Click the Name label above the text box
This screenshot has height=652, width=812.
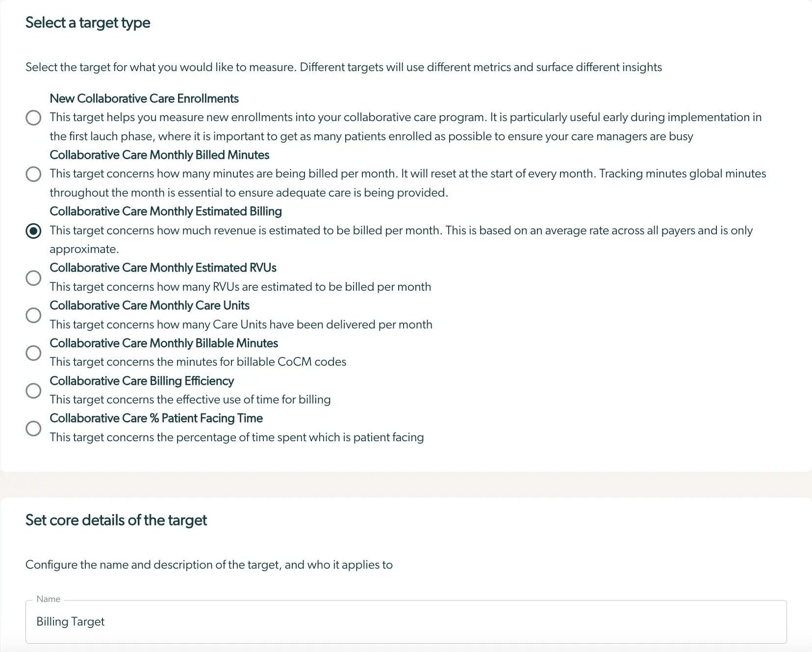48,599
